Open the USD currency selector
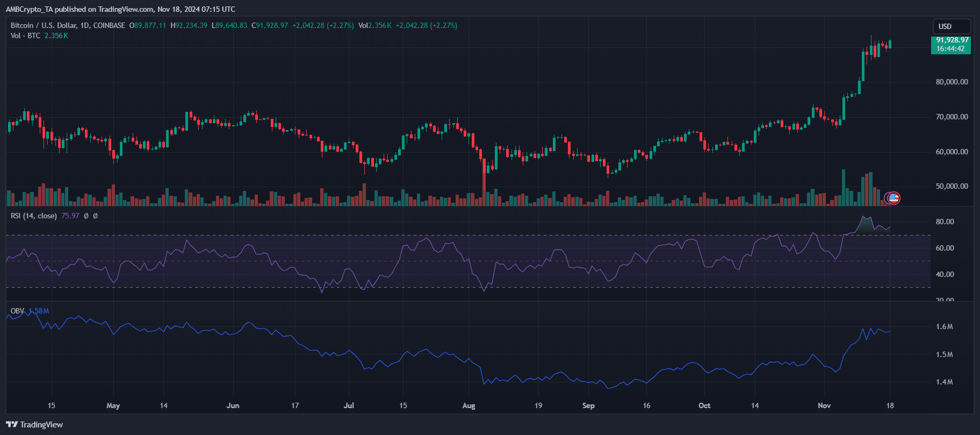This screenshot has height=435, width=980. click(952, 26)
